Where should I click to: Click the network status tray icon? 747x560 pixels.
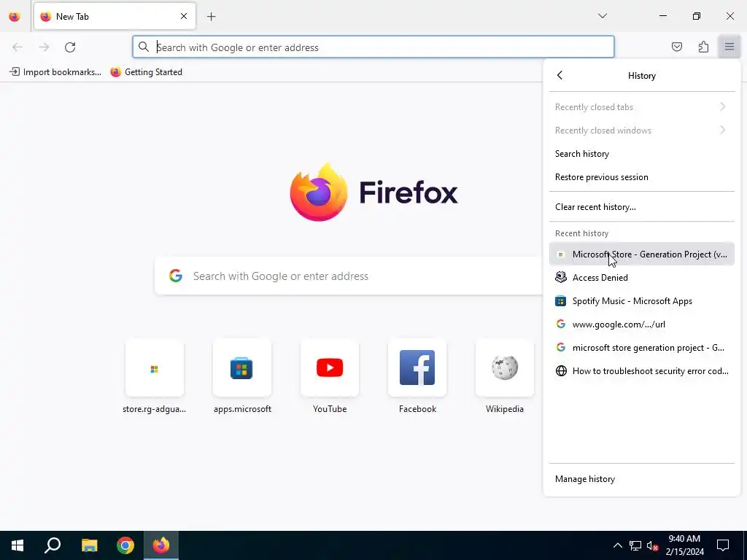635,545
